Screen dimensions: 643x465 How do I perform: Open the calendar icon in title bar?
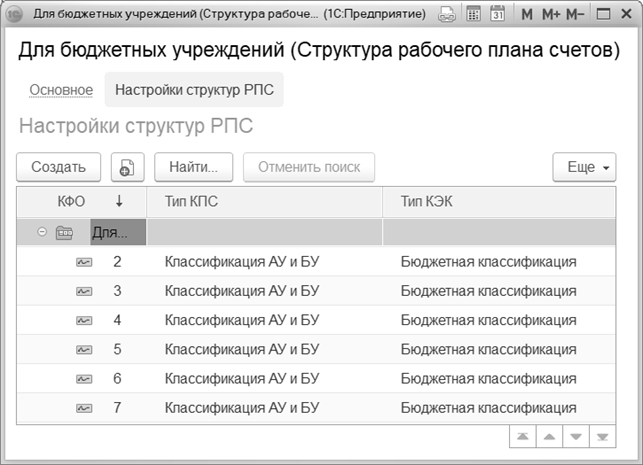click(497, 16)
